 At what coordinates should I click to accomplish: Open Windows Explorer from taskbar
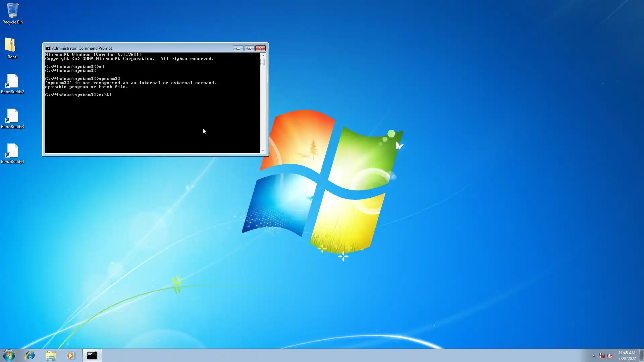click(51, 355)
